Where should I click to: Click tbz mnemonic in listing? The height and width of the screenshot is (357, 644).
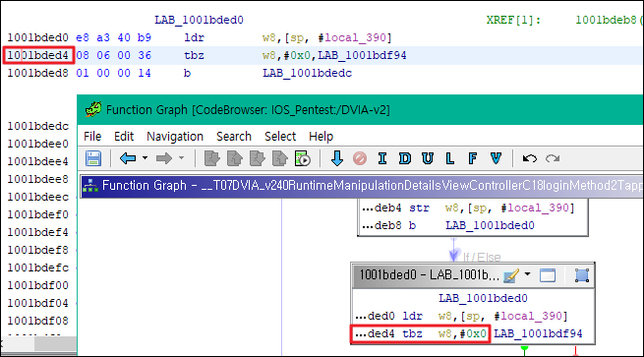[x=195, y=55]
